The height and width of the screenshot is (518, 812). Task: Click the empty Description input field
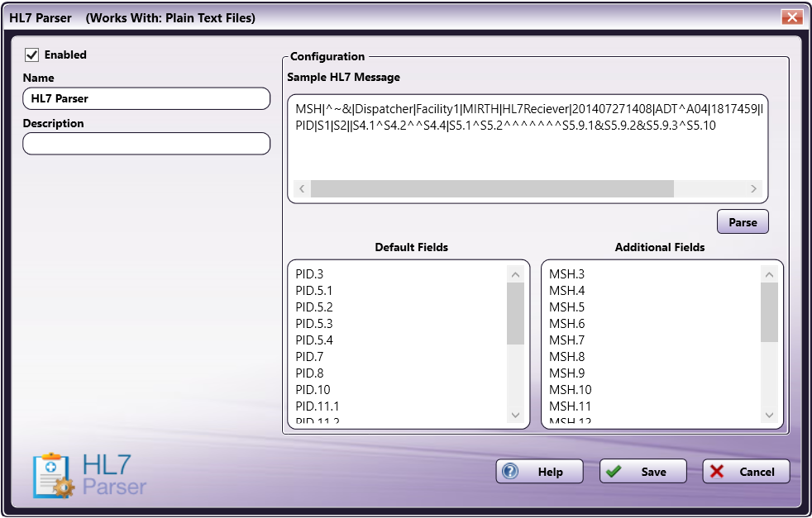point(146,144)
